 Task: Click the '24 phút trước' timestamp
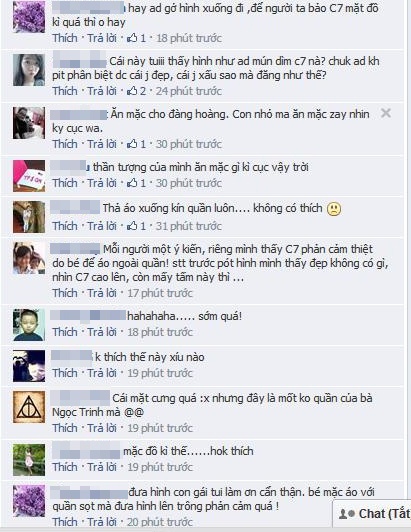(x=189, y=91)
